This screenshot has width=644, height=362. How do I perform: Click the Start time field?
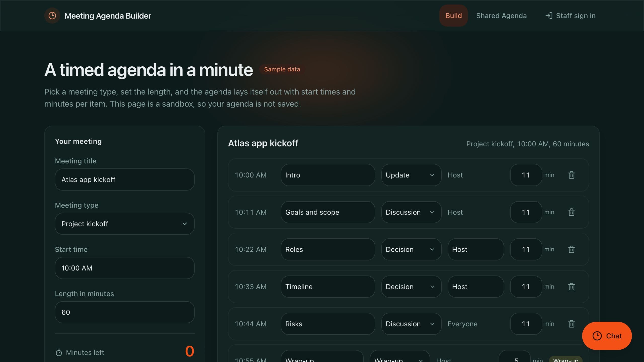tap(125, 268)
